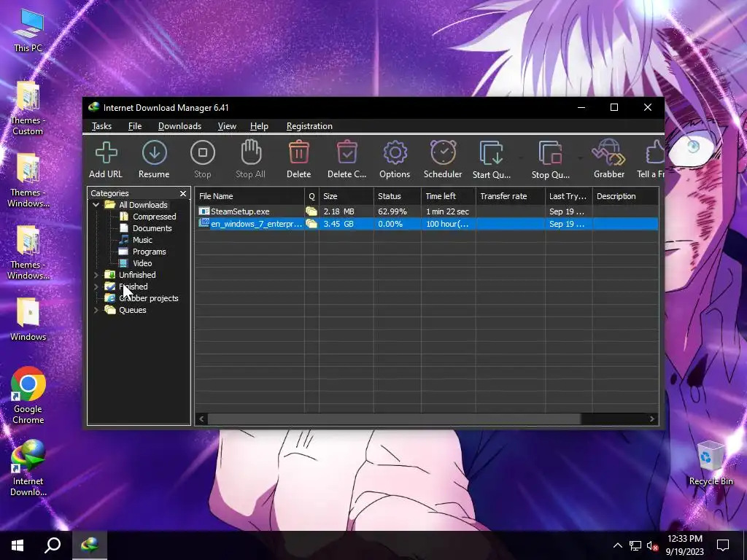The image size is (747, 560).
Task: Click the Stop All hand icon
Action: coord(251,152)
